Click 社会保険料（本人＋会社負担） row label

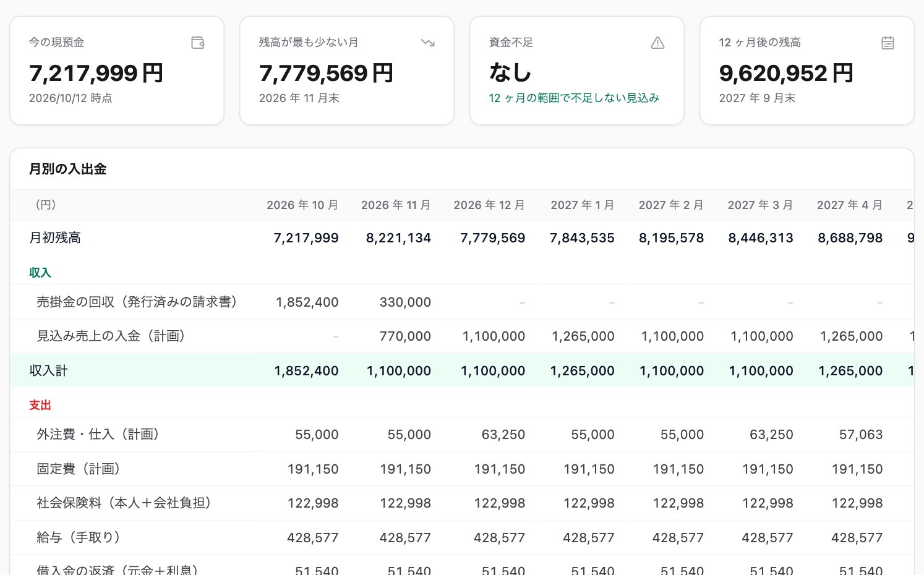coord(124,503)
